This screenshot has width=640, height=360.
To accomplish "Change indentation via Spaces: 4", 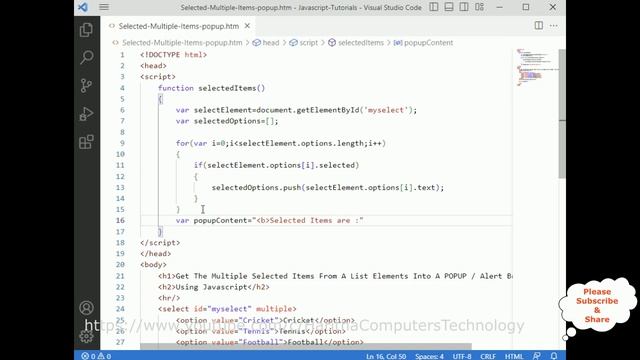I will (429, 356).
